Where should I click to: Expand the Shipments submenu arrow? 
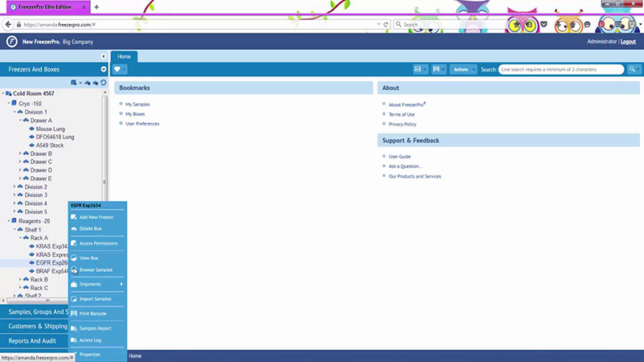(122, 284)
